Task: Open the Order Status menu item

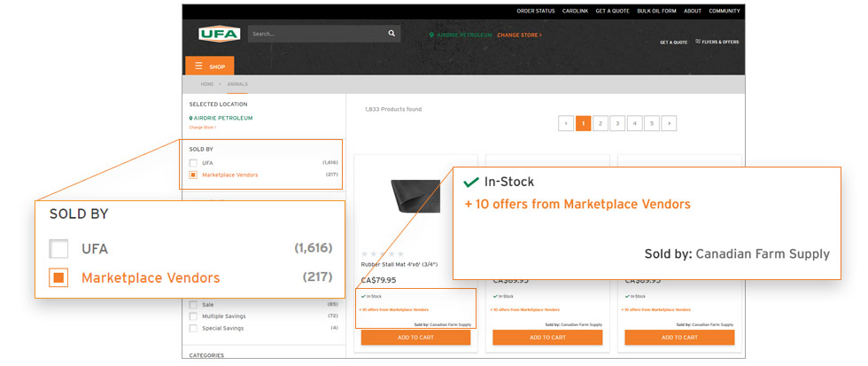Action: tap(535, 11)
